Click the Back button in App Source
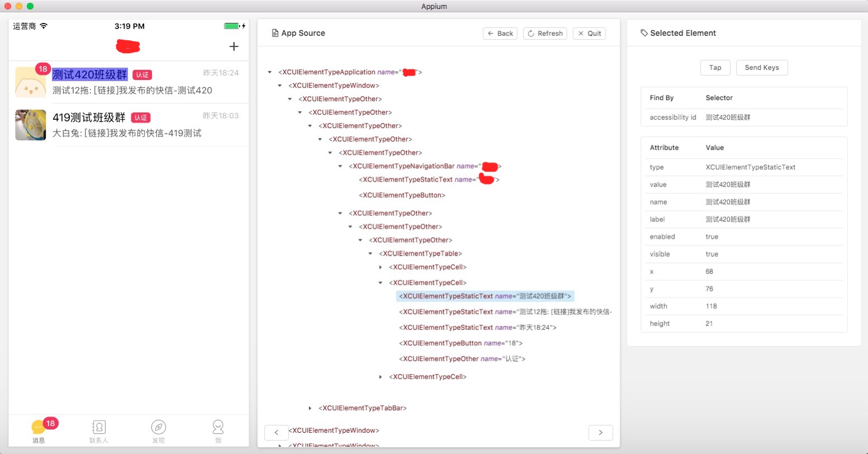Screen dimensions: 868x454 click(x=500, y=34)
